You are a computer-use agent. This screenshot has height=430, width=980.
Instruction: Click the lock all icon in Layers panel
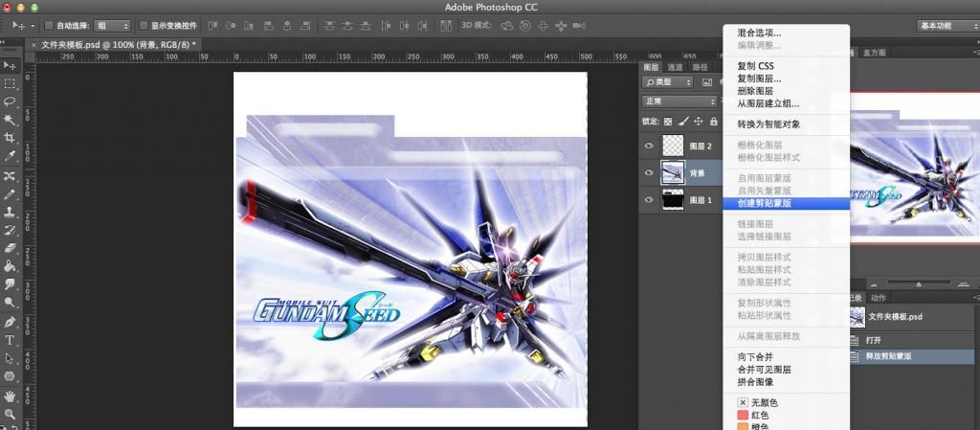click(x=713, y=122)
